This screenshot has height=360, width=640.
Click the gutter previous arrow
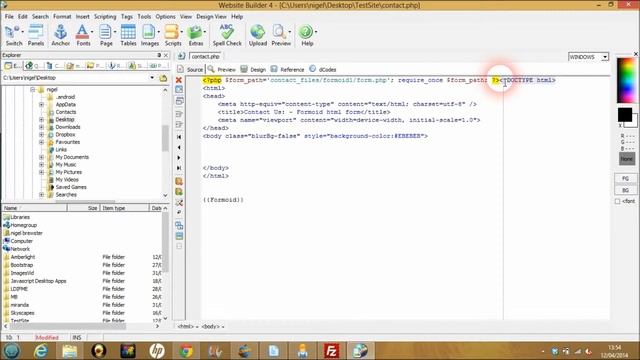pos(179,147)
